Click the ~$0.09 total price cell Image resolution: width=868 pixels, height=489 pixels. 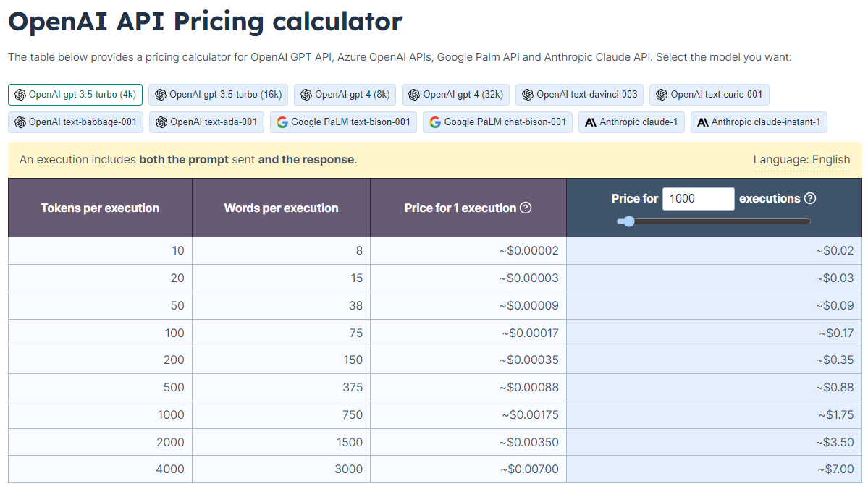714,305
